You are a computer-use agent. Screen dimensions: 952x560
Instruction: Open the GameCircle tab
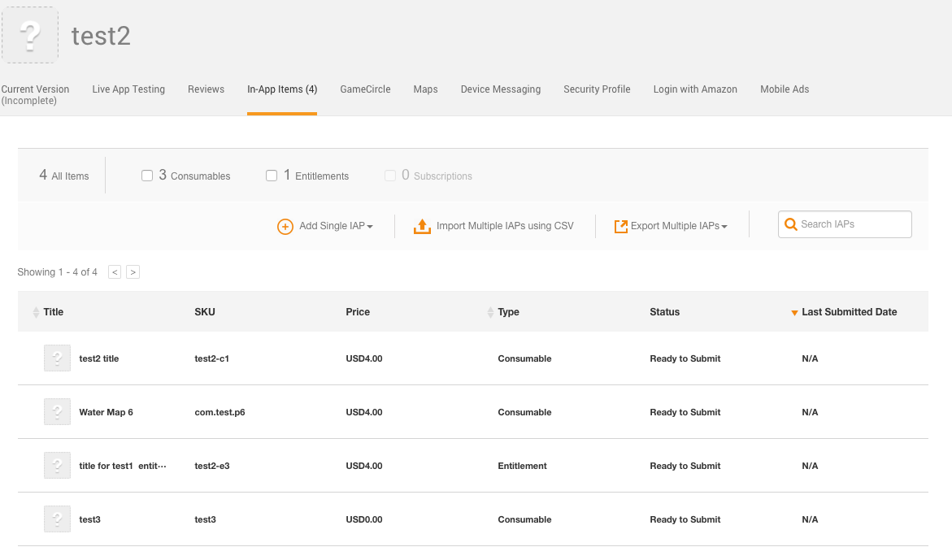pyautogui.click(x=365, y=89)
